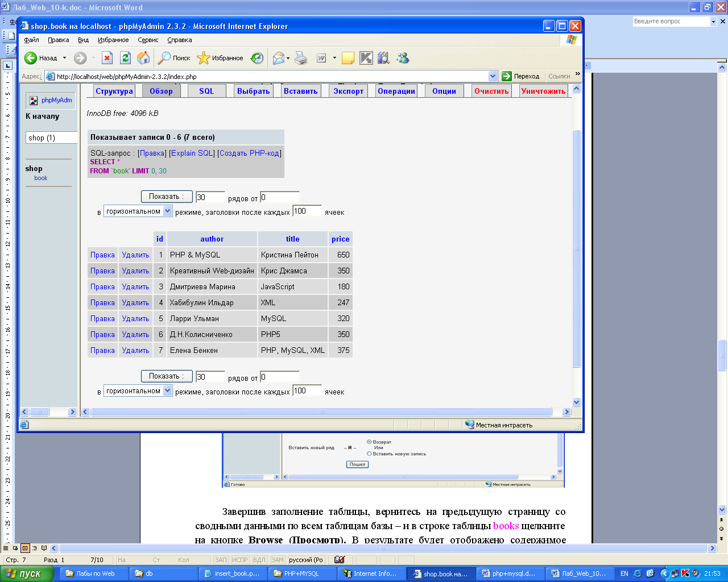The width and height of the screenshot is (728, 582).
Task: Expand the Edit with Word dropdown arrow
Action: tap(334, 58)
